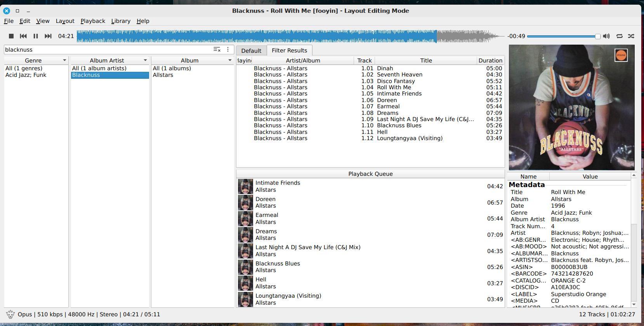Screen dimensions: 644x326
Task: Select Earmeal in the Playback Queue
Action: coord(370,218)
